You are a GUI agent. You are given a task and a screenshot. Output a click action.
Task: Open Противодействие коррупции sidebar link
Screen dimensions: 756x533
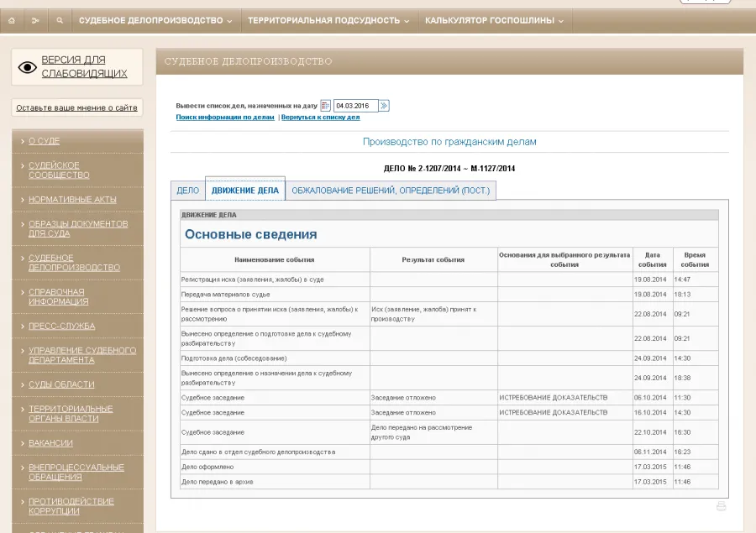[x=71, y=506]
